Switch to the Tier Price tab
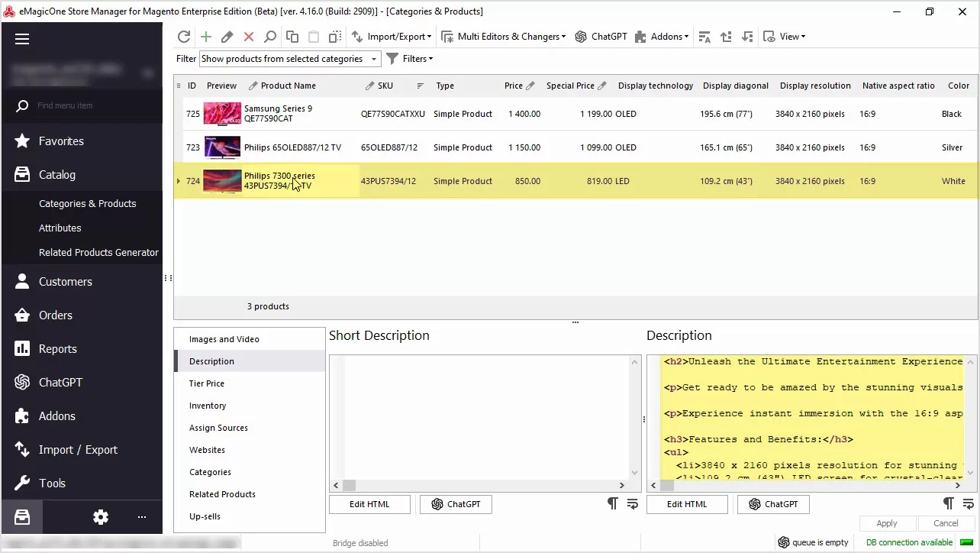 click(x=250, y=383)
